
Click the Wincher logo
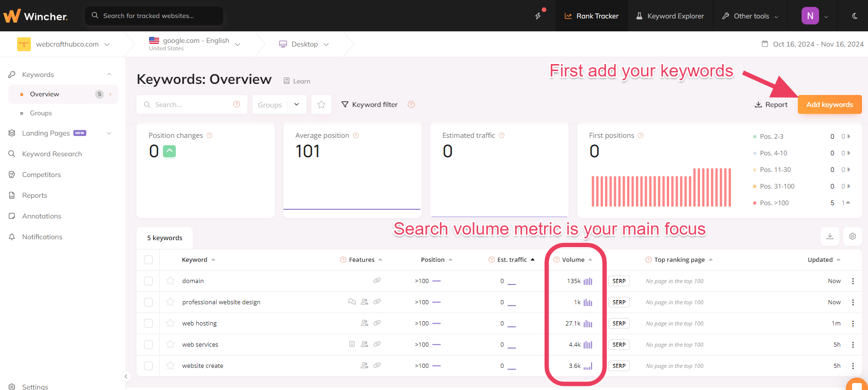pyautogui.click(x=36, y=16)
